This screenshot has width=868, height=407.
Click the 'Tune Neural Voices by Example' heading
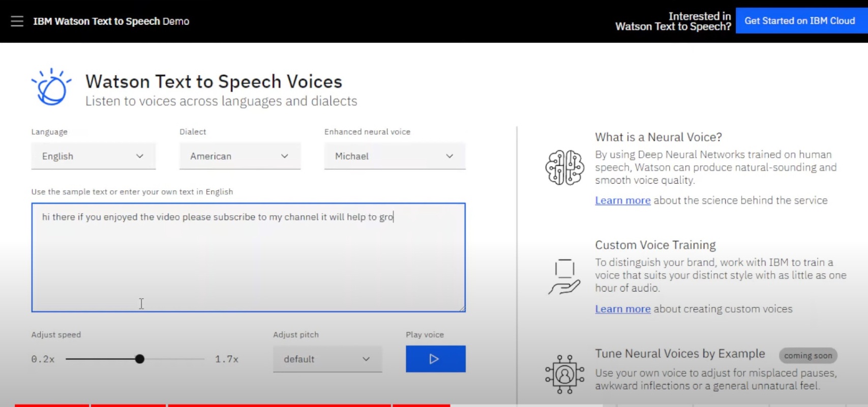[x=680, y=354]
